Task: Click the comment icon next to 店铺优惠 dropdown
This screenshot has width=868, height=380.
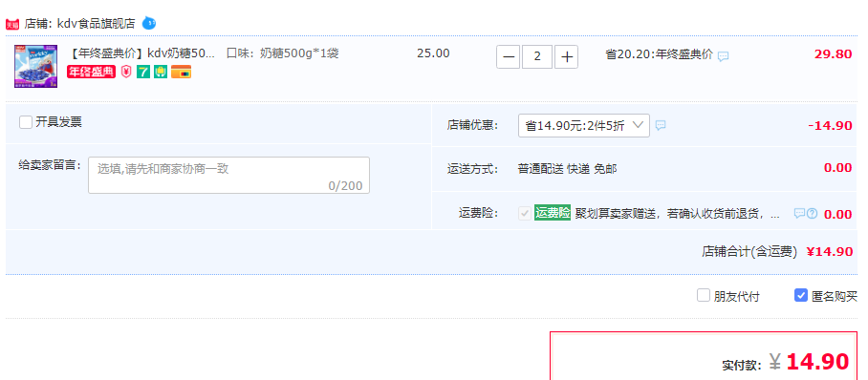Action: (x=661, y=126)
